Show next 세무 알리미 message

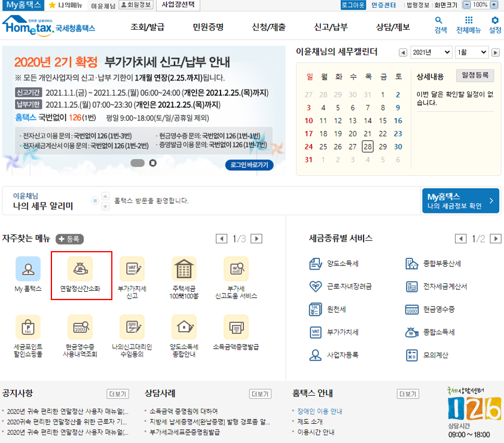pyautogui.click(x=105, y=206)
